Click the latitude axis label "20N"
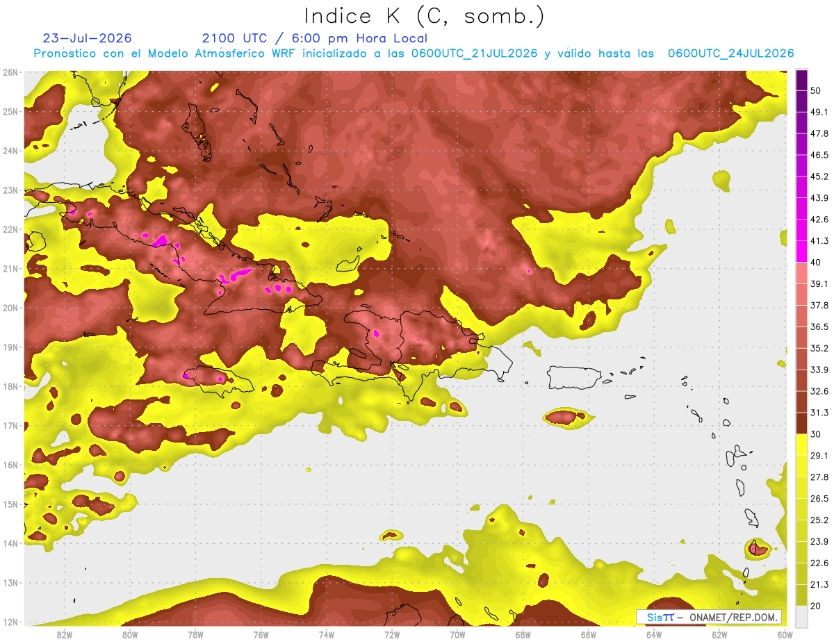The image size is (834, 644). point(10,308)
